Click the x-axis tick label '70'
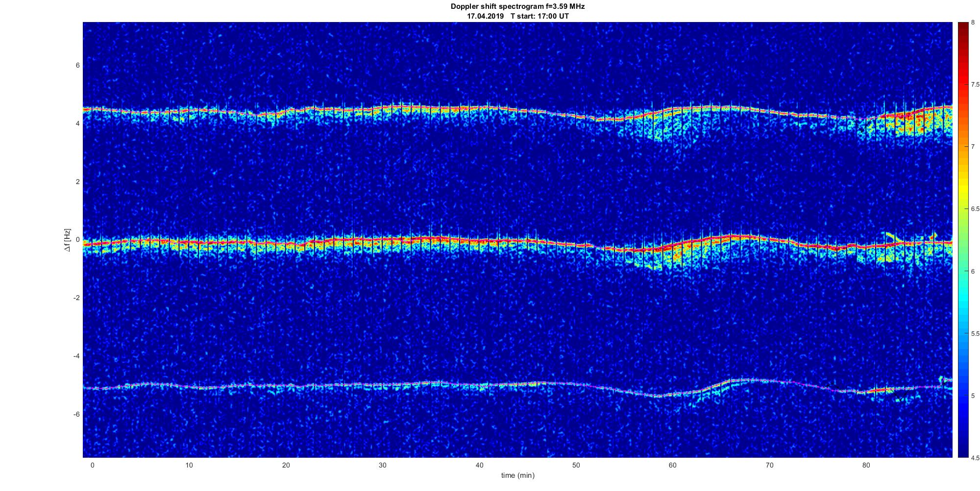 click(769, 466)
